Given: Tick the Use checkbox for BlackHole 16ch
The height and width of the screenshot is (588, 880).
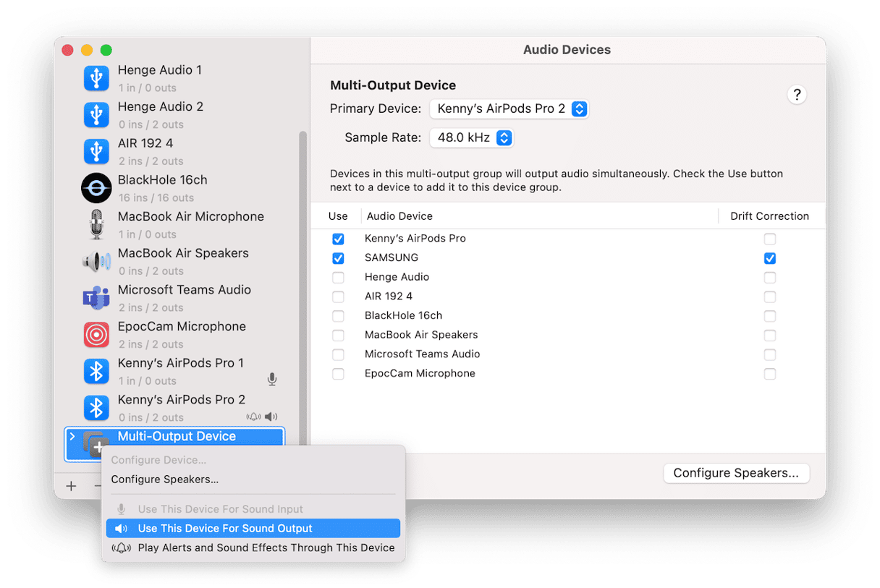Looking at the screenshot, I should [x=338, y=316].
